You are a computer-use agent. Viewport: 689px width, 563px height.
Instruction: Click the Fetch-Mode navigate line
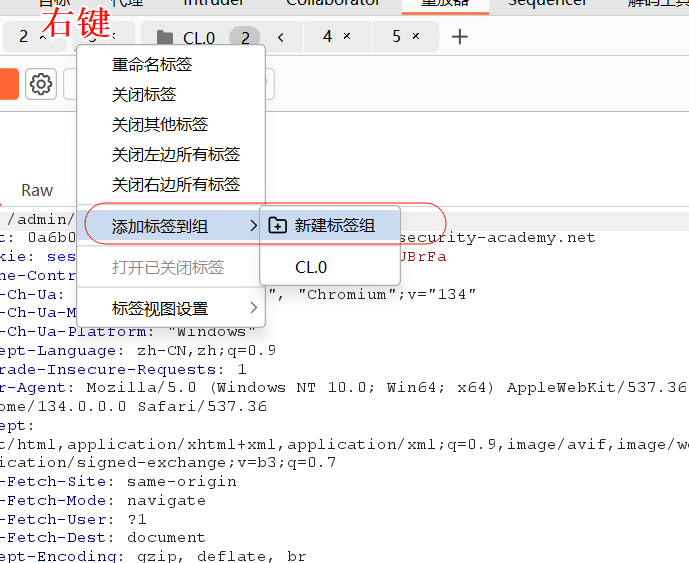tap(103, 501)
